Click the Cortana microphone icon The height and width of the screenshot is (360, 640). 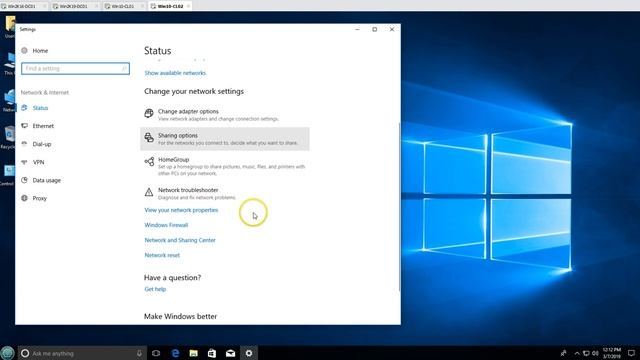coord(139,353)
